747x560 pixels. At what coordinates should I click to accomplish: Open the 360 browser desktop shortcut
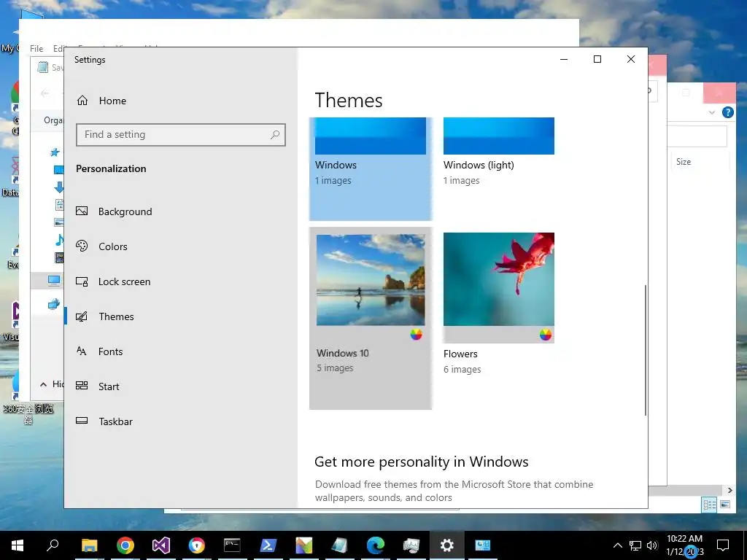[27, 397]
